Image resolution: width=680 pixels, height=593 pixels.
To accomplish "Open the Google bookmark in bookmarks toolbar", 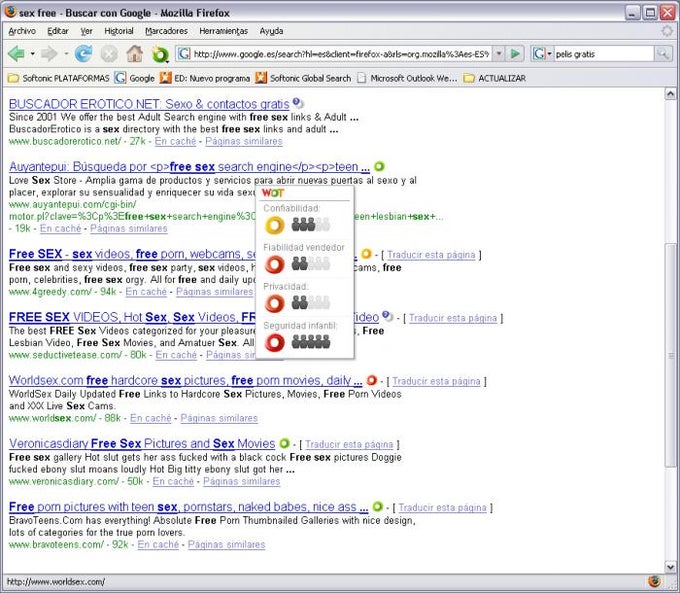I will pyautogui.click(x=135, y=78).
